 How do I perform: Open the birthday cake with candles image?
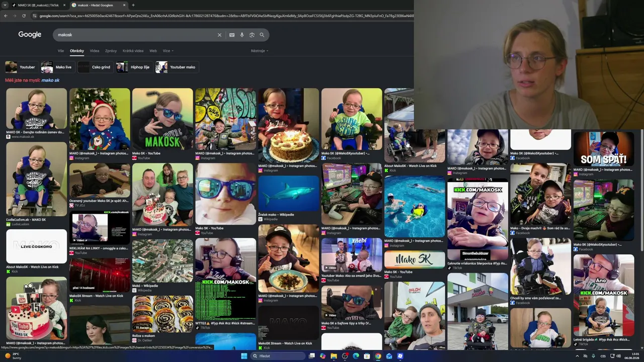[x=288, y=125]
